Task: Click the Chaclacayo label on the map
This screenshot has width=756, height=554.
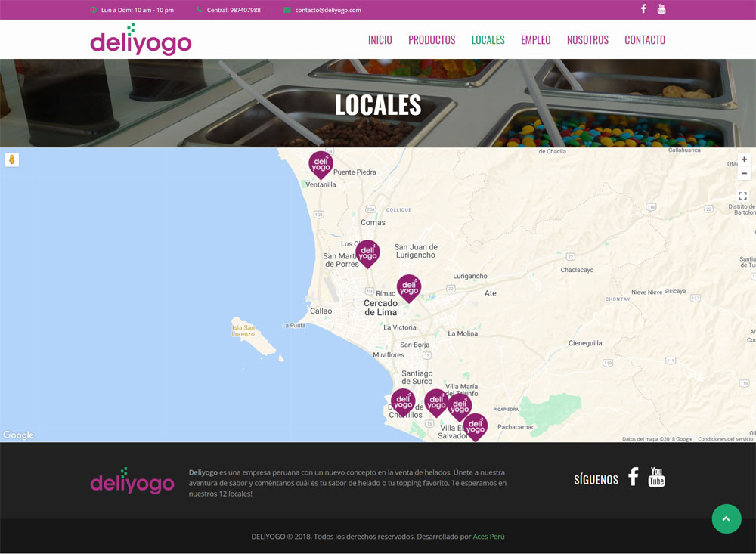Action: click(577, 270)
